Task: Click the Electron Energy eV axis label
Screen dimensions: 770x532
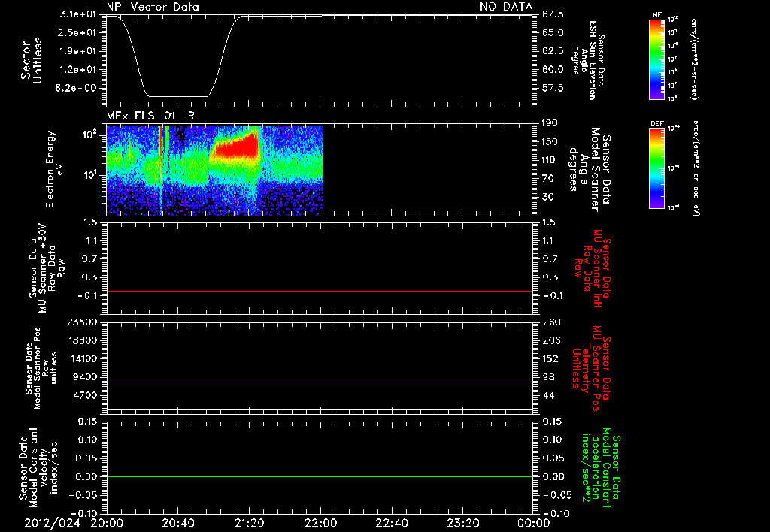Action: pyautogui.click(x=54, y=169)
